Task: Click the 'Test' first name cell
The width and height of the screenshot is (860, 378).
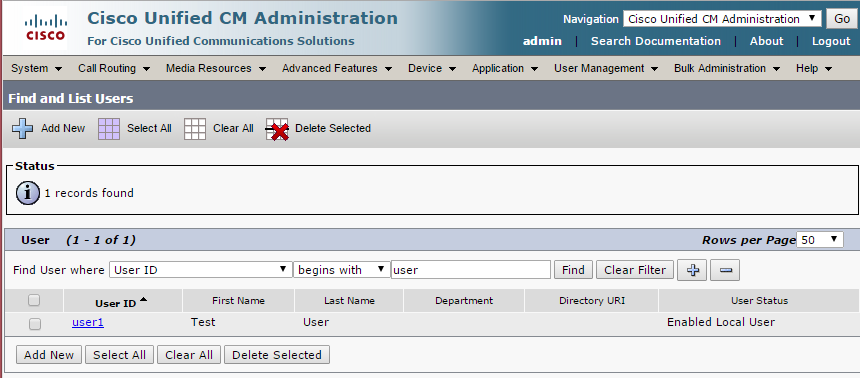Action: (203, 322)
